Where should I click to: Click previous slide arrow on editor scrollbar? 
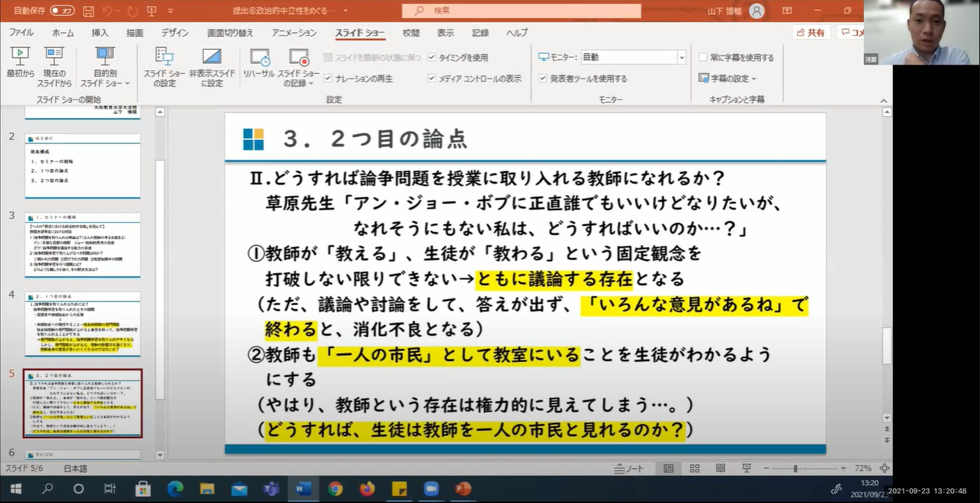click(x=887, y=430)
